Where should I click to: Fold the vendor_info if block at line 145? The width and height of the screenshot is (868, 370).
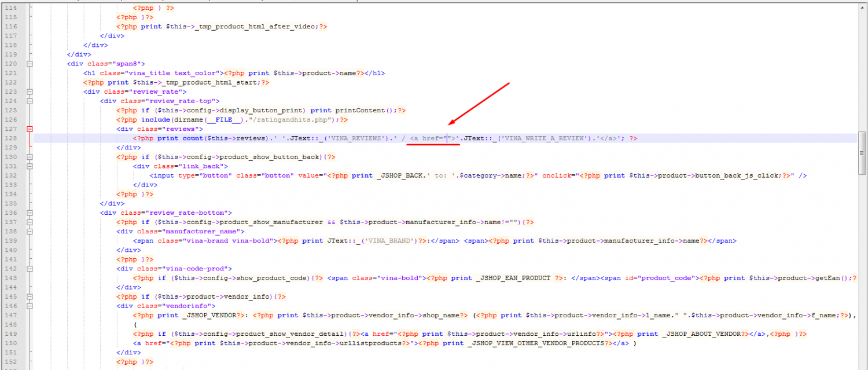click(30, 296)
